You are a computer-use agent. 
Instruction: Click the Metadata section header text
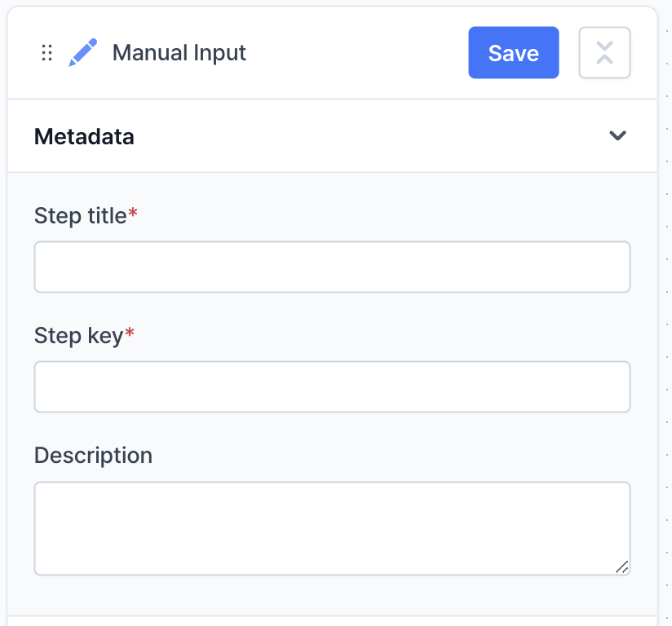tap(84, 137)
